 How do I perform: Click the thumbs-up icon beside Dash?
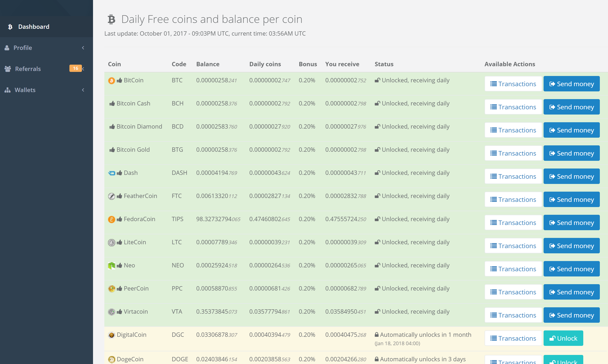point(120,173)
